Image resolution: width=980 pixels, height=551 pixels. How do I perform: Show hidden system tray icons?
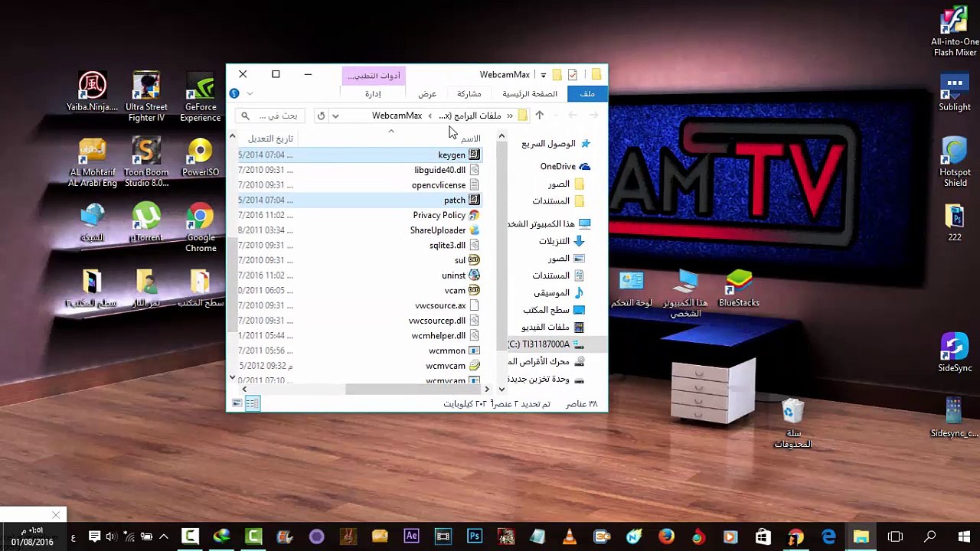point(164,536)
